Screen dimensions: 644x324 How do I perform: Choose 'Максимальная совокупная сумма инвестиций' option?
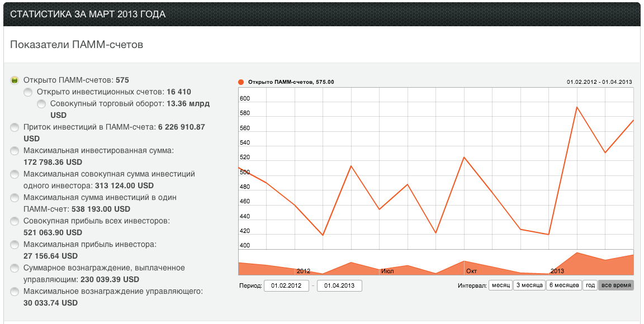pyautogui.click(x=15, y=174)
